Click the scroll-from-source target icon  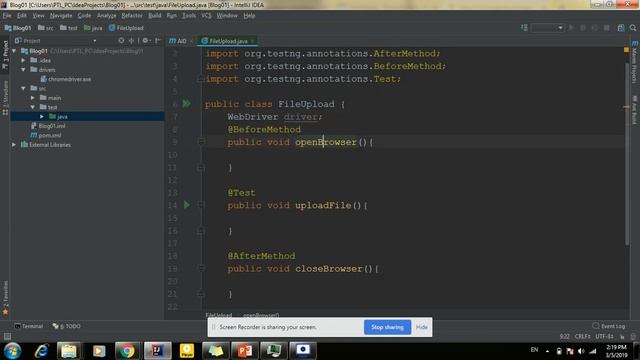121,40
